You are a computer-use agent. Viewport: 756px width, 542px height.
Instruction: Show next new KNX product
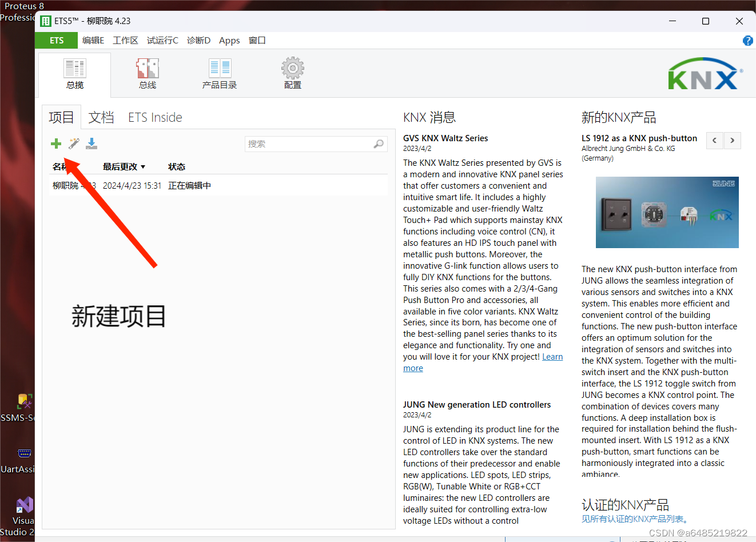click(x=732, y=141)
